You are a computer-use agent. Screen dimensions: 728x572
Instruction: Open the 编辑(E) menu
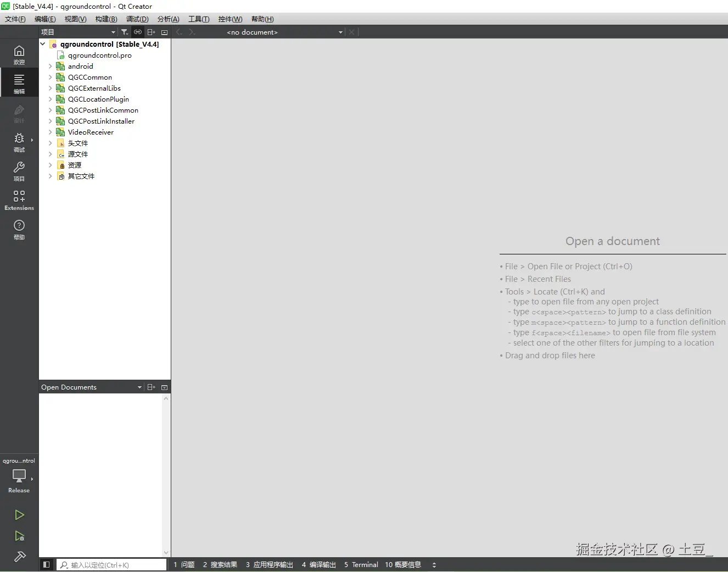[x=45, y=19]
